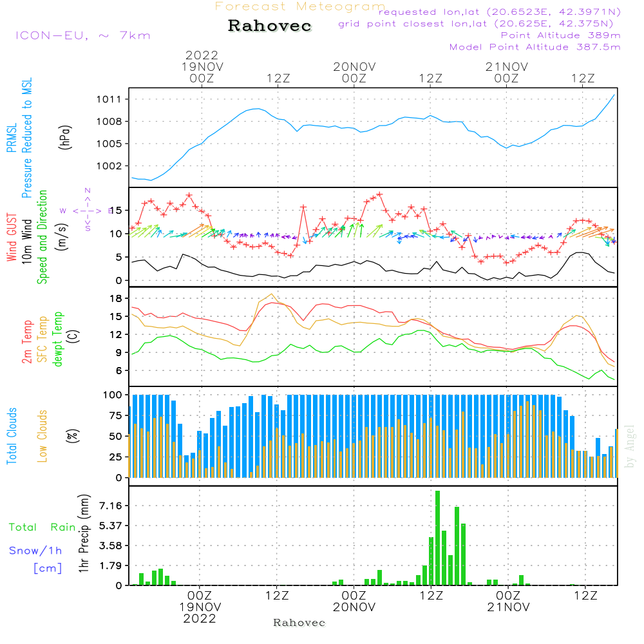The height and width of the screenshot is (644, 644).
Task: Click the 'SFC Temp' legend label
Action: (43, 339)
